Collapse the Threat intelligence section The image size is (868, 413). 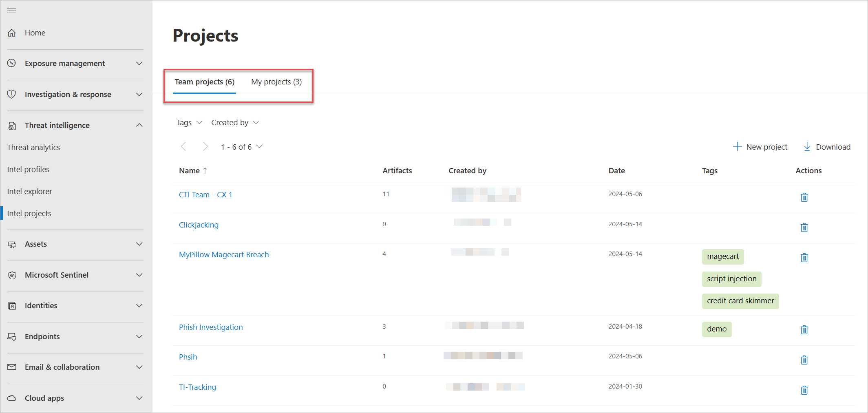pyautogui.click(x=139, y=125)
